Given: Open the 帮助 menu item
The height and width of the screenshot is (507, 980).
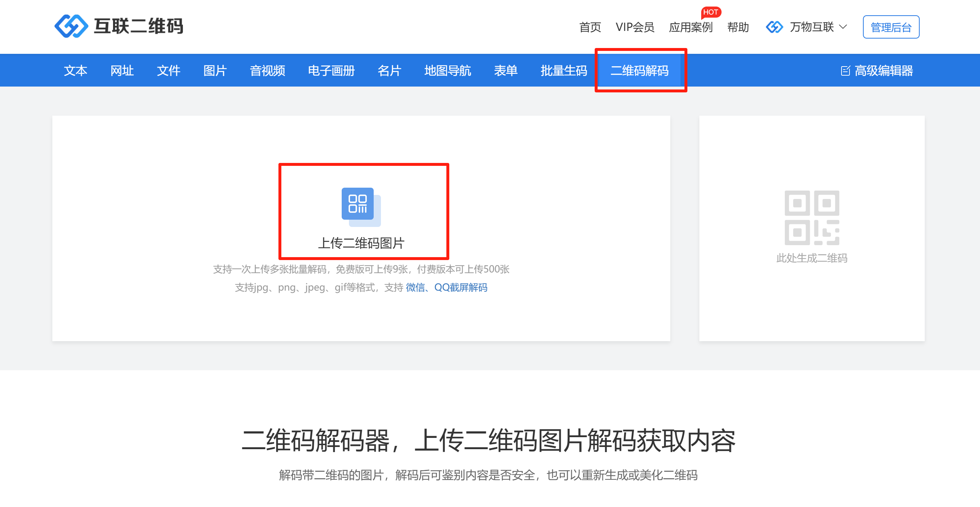Looking at the screenshot, I should point(738,27).
